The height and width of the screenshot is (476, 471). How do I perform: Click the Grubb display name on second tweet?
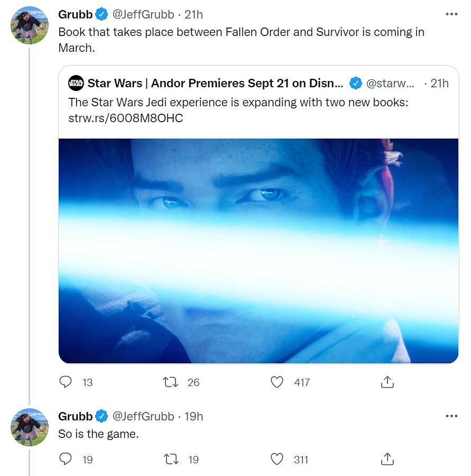point(75,416)
